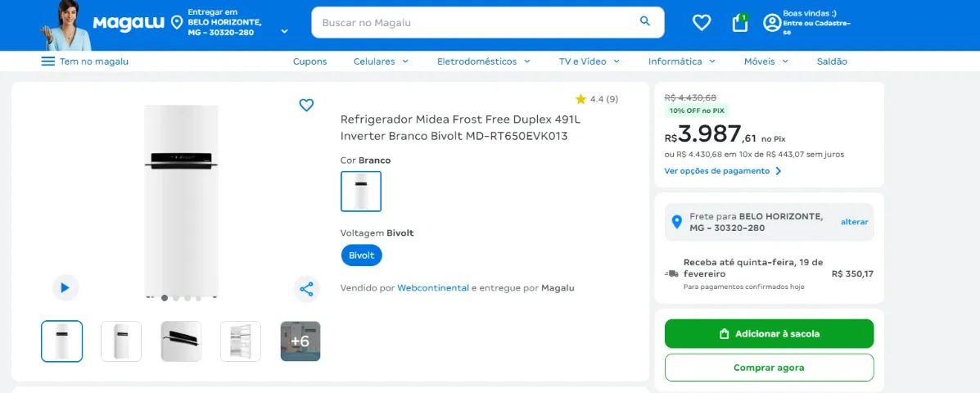Click the search magnifier icon
The image size is (980, 393).
(645, 21)
